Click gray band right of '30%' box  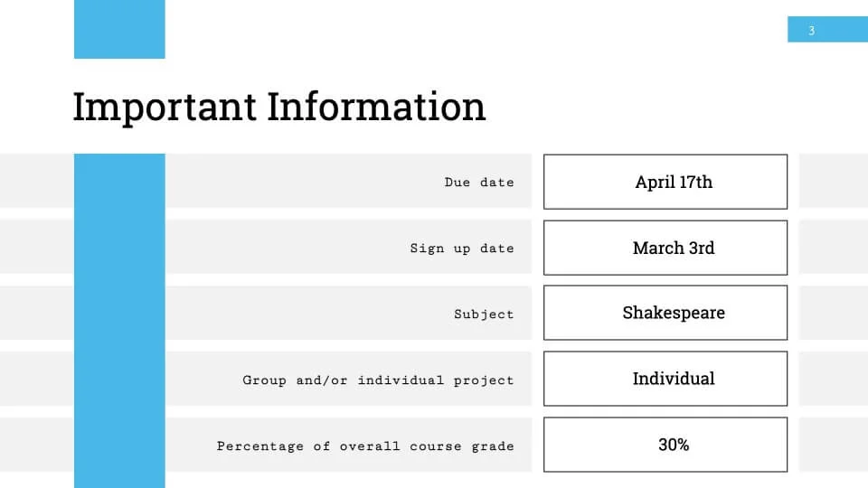[834, 445]
